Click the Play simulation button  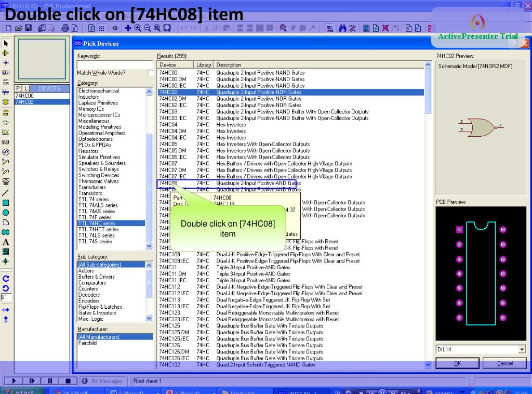[14, 381]
